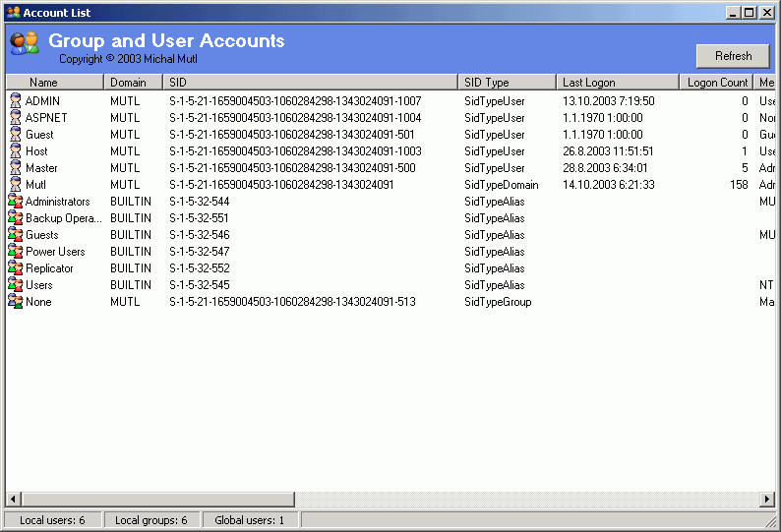Viewport: 781px width, 532px height.
Task: Select the ASPNET user icon
Action: tap(15, 117)
